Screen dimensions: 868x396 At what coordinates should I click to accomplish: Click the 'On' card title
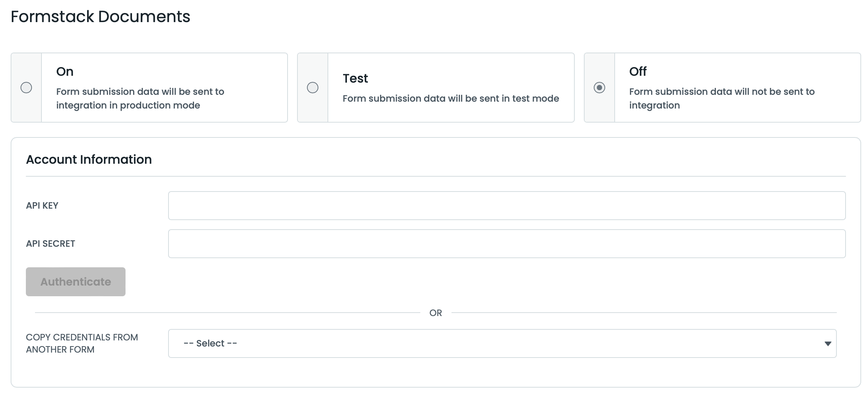tap(65, 72)
